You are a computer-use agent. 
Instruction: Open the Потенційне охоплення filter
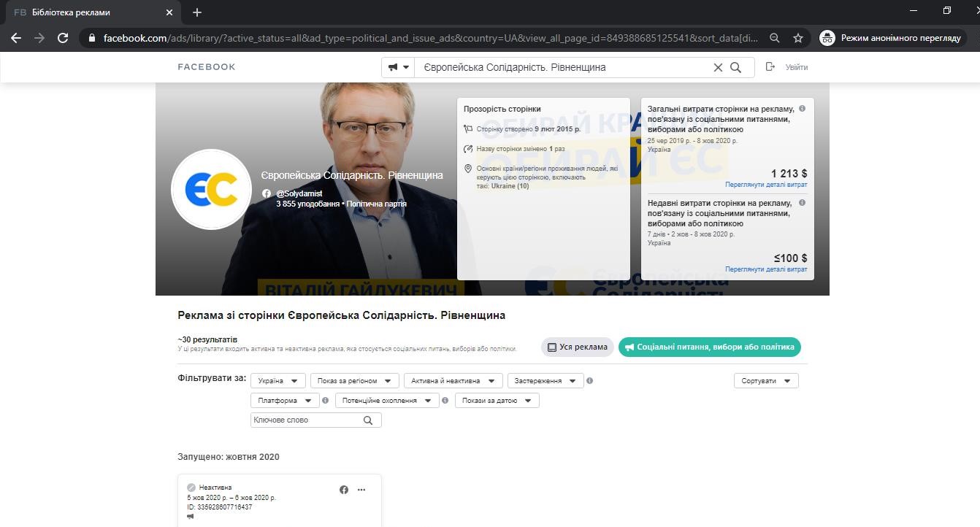coord(387,401)
